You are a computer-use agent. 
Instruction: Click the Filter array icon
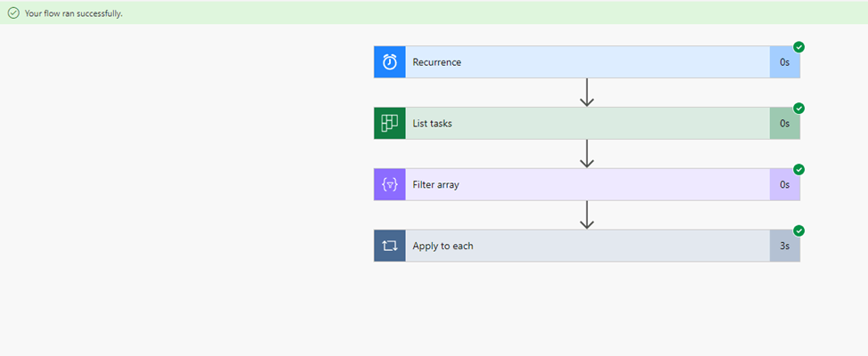point(390,185)
